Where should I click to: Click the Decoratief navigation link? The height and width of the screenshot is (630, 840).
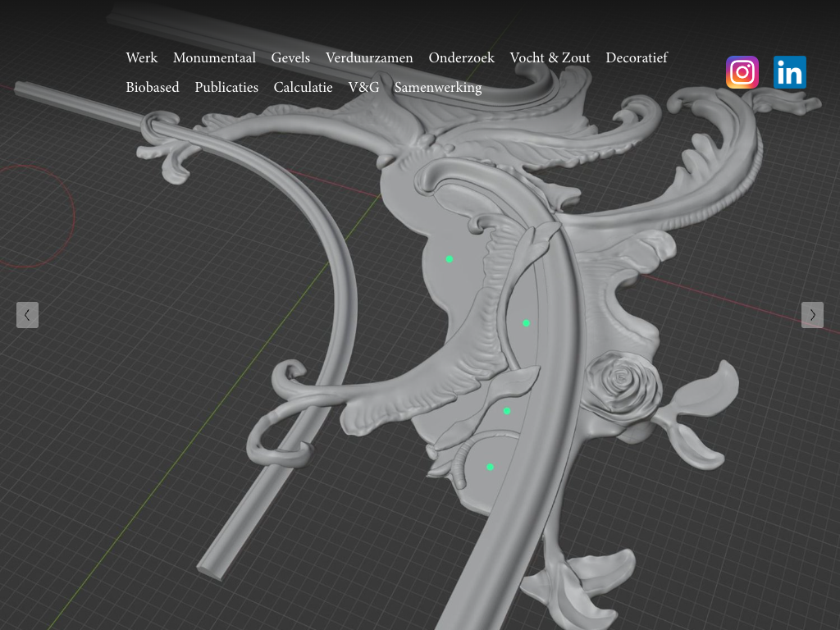pyautogui.click(x=637, y=57)
